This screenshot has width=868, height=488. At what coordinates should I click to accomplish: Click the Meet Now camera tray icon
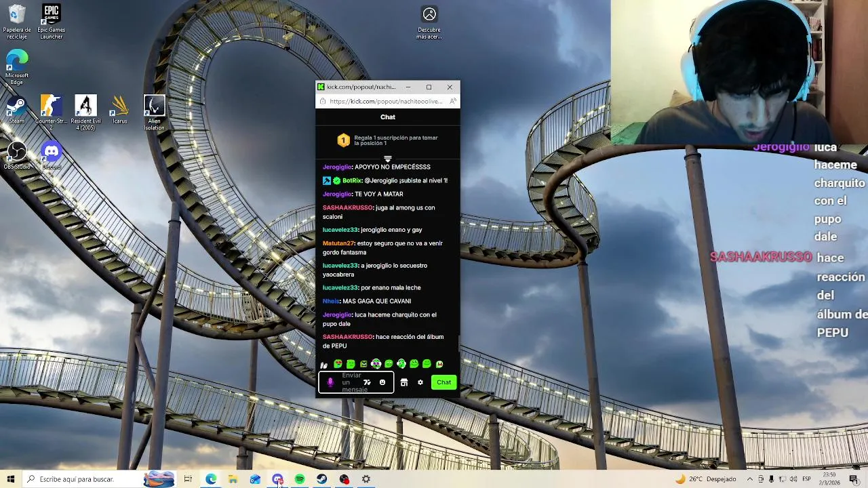761,479
